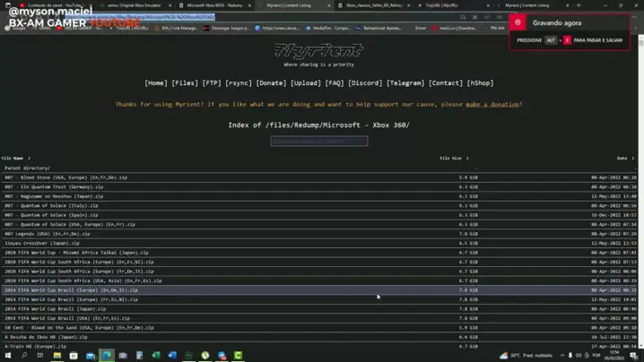Open Bitly Link Manager bookmark
The width and height of the screenshot is (644, 362).
tap(176, 28)
